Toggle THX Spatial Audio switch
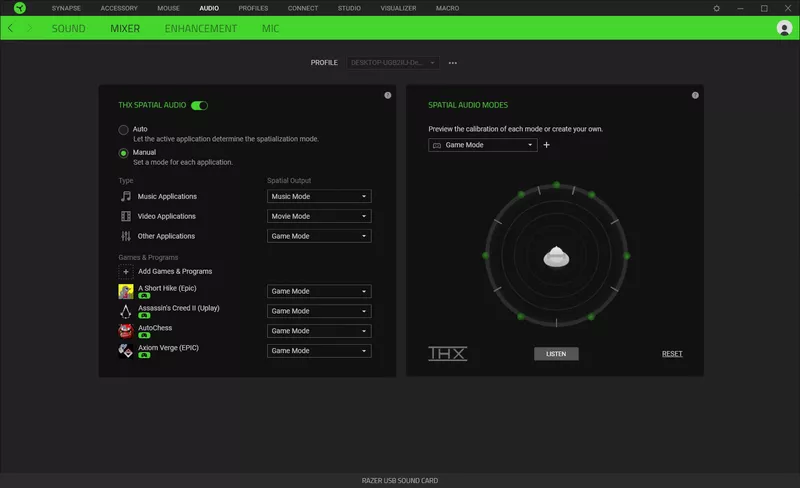 [x=199, y=105]
